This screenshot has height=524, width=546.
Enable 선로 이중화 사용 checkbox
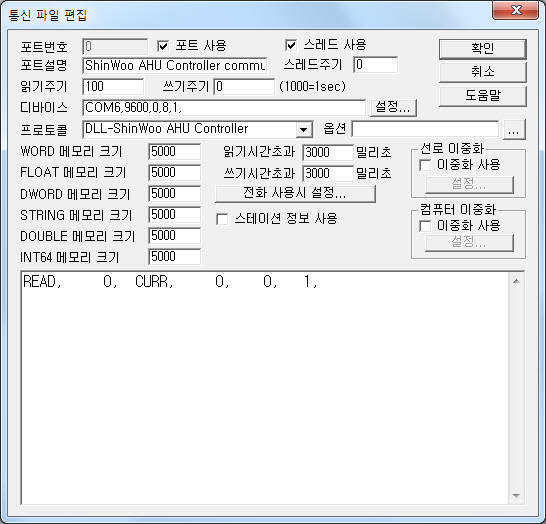click(425, 164)
